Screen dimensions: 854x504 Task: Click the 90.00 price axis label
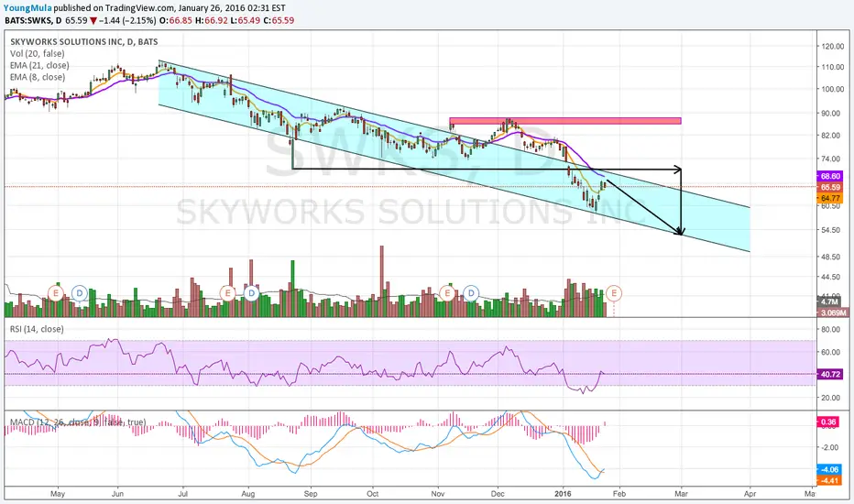click(x=830, y=114)
